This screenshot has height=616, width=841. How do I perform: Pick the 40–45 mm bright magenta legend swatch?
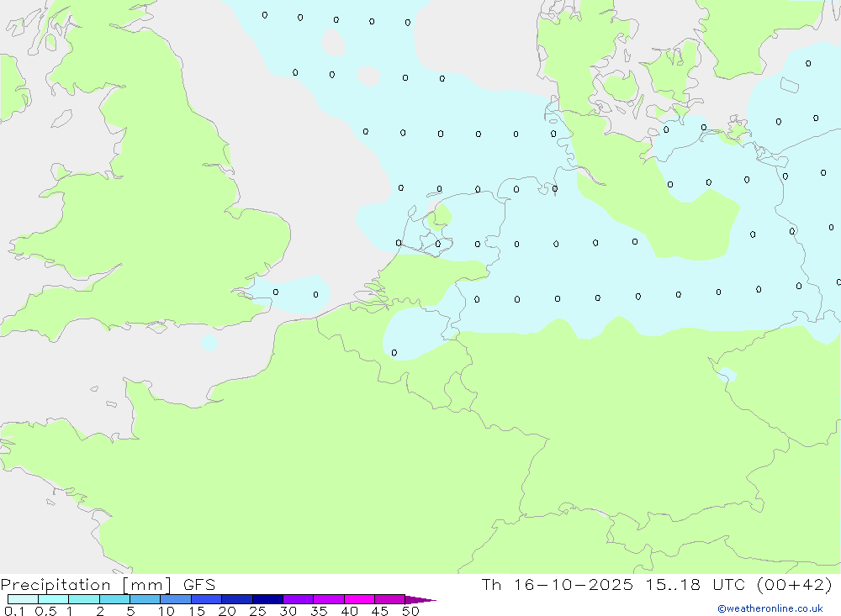coord(359,599)
